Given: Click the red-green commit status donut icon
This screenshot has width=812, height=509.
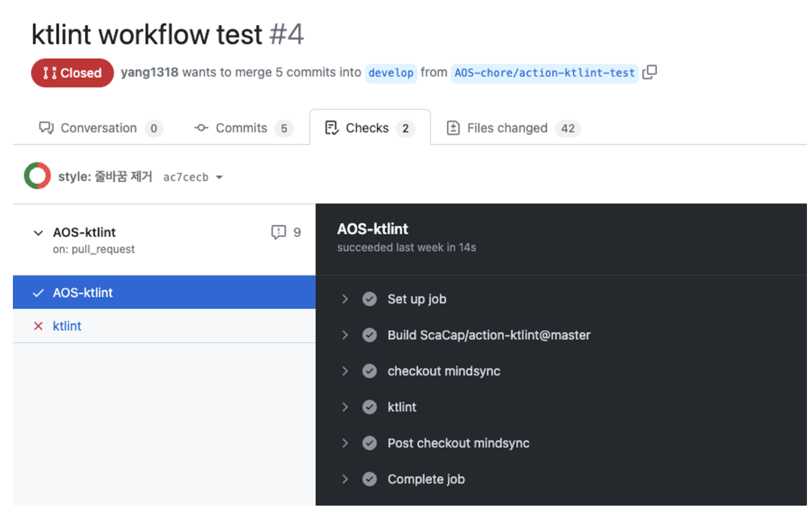Looking at the screenshot, I should pos(38,176).
